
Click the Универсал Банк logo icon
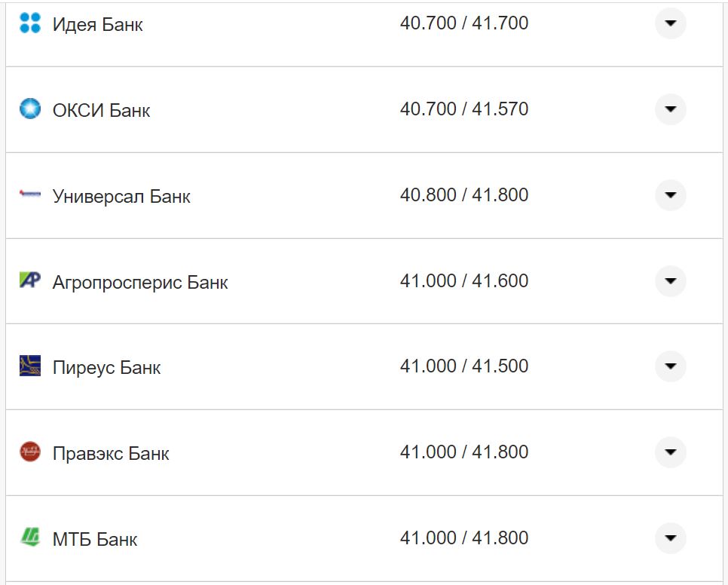click(x=29, y=194)
